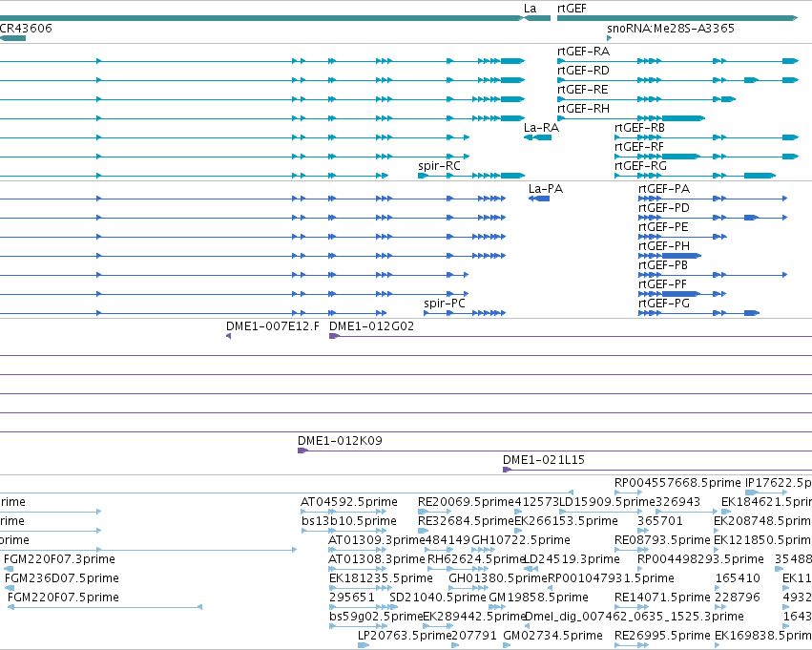Select FGM220F07.5prime EST label
The width and height of the screenshot is (812, 650).
(63, 598)
